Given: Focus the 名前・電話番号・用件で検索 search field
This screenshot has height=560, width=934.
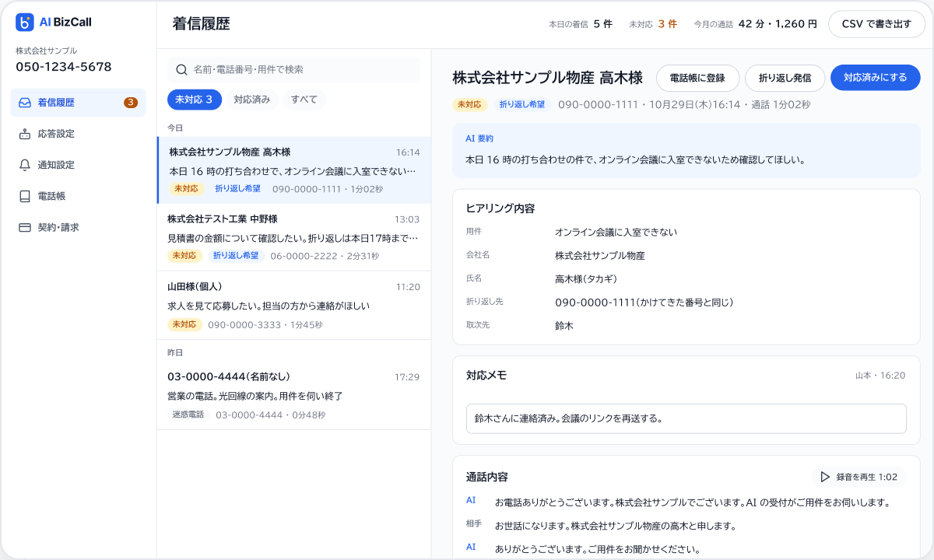Looking at the screenshot, I should click(293, 69).
